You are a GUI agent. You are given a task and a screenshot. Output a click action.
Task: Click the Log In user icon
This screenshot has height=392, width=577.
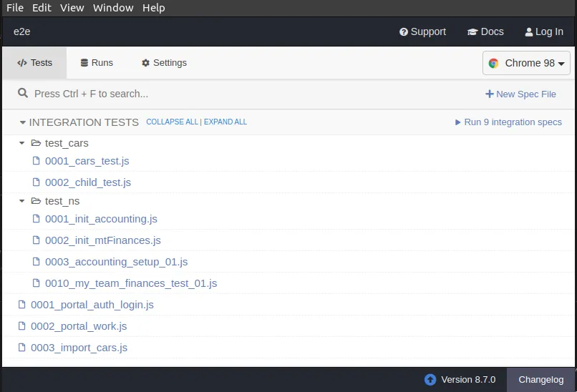click(x=529, y=32)
